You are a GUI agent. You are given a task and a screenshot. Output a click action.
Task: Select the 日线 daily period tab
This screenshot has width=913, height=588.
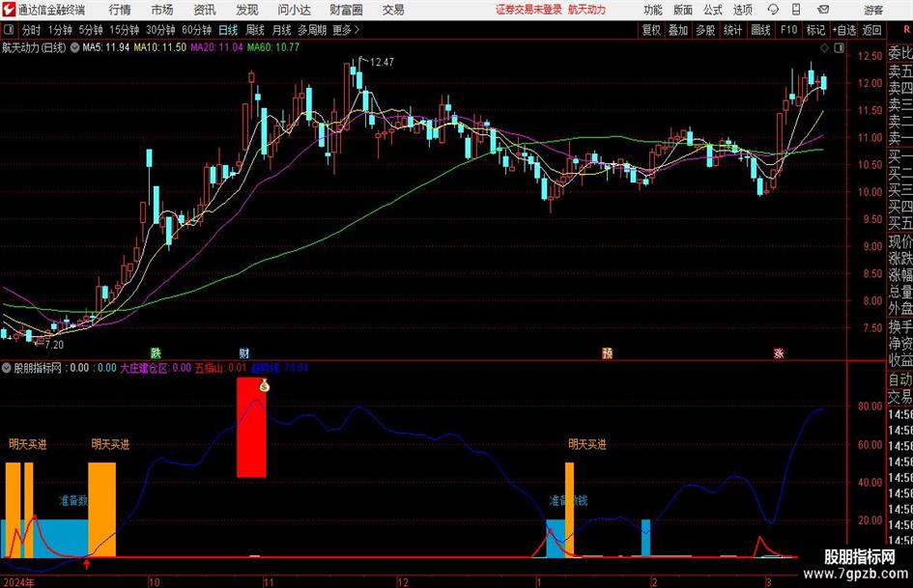pyautogui.click(x=228, y=30)
